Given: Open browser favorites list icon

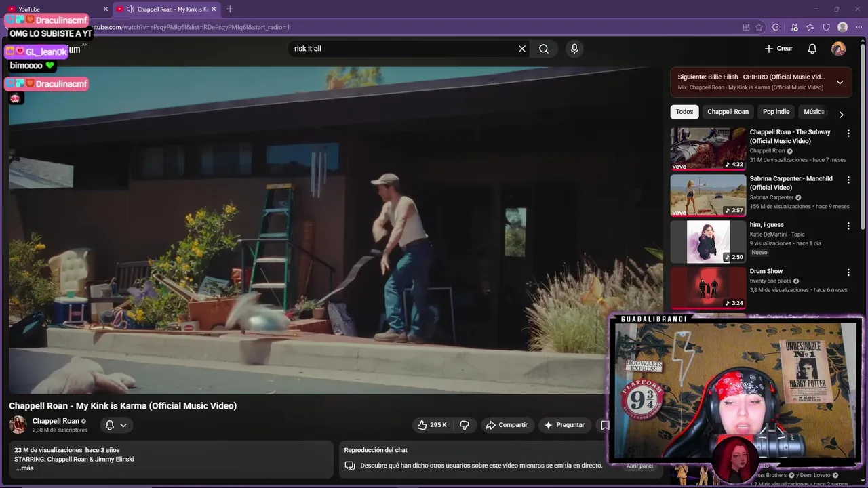Looking at the screenshot, I should pos(810,27).
